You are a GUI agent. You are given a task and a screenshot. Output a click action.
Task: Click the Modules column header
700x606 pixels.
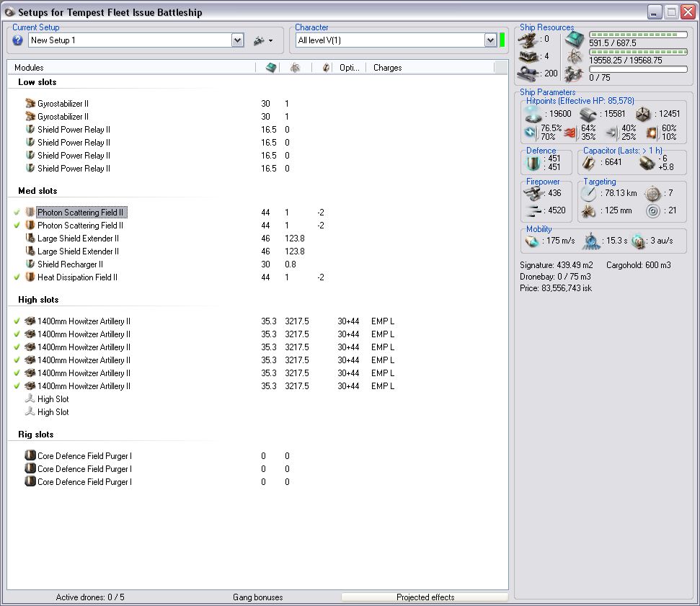(x=29, y=68)
